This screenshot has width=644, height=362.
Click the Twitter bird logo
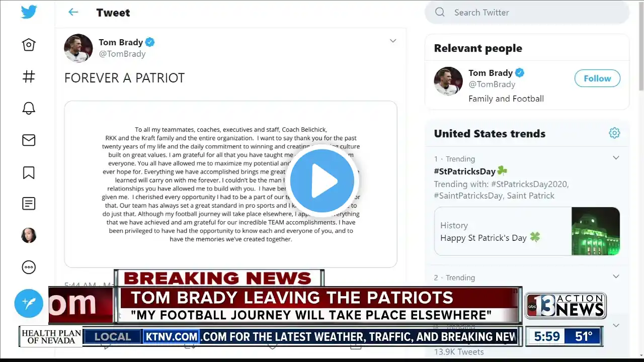click(29, 12)
